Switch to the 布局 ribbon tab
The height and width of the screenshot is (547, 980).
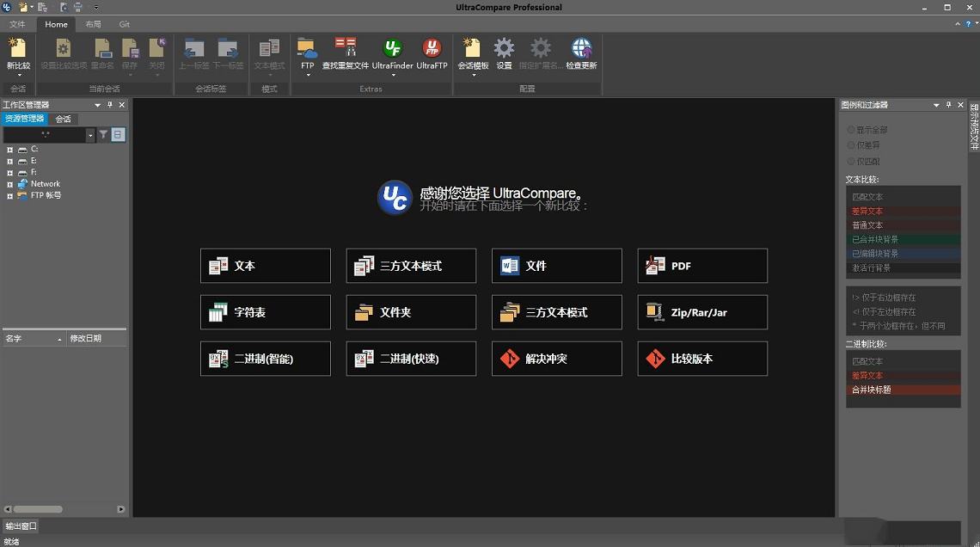click(93, 24)
